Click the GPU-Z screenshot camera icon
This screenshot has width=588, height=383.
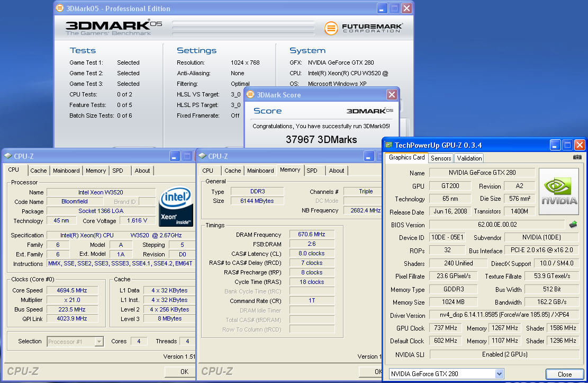pos(577,157)
